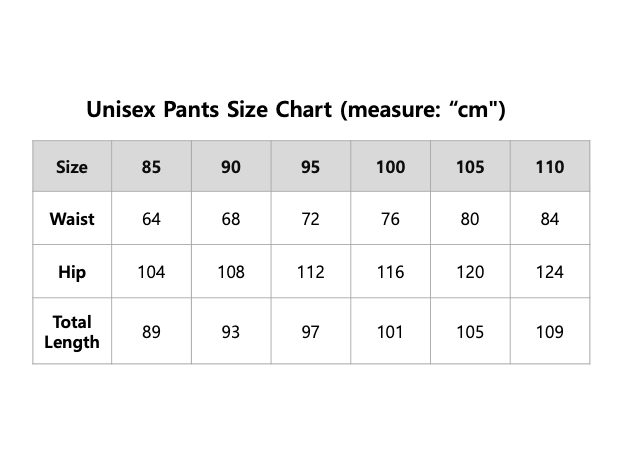Click total length value 101 cell
Viewport: 638px width, 467px height.
point(391,331)
